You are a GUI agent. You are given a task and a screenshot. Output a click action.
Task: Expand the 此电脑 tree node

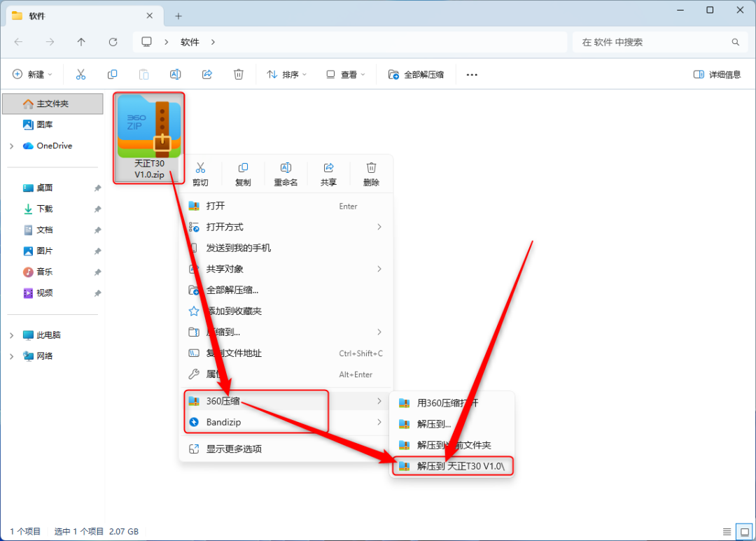[12, 335]
